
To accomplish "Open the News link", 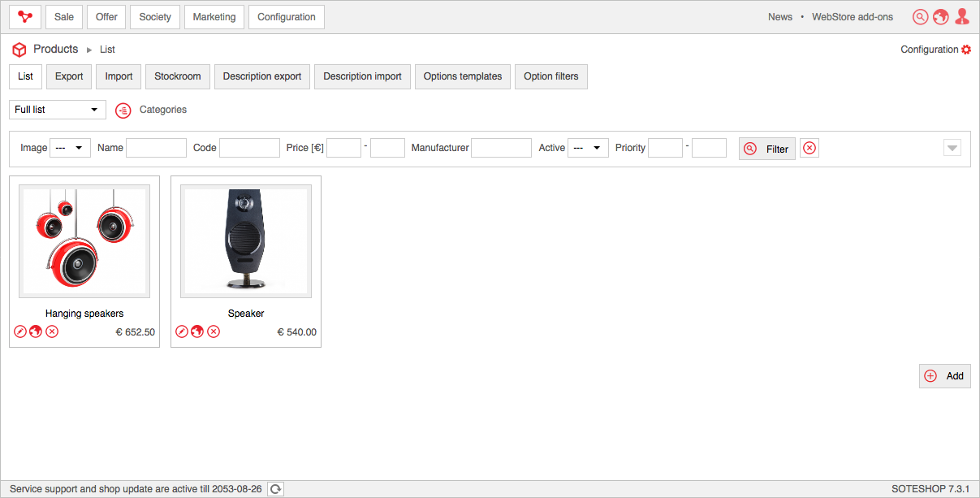I will tap(780, 17).
